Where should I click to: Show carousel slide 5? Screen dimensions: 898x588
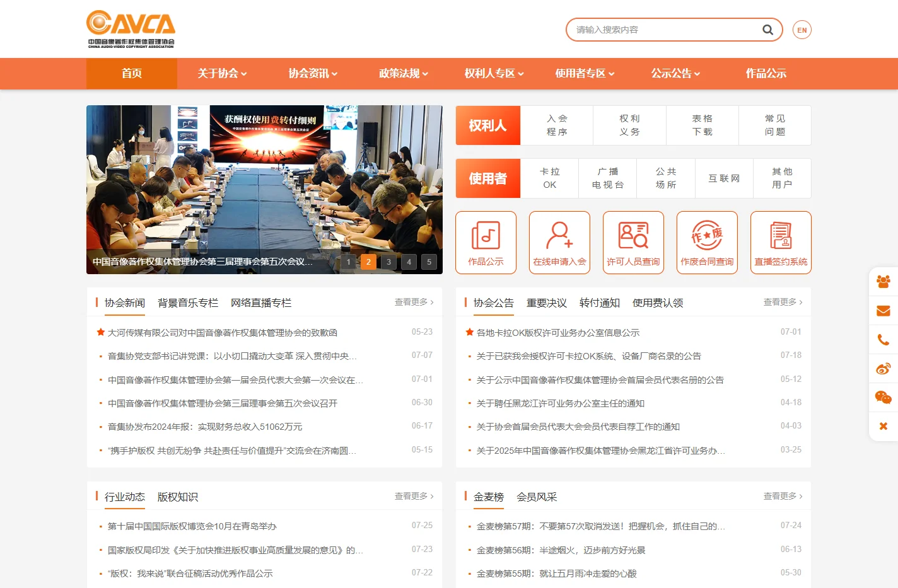(429, 262)
